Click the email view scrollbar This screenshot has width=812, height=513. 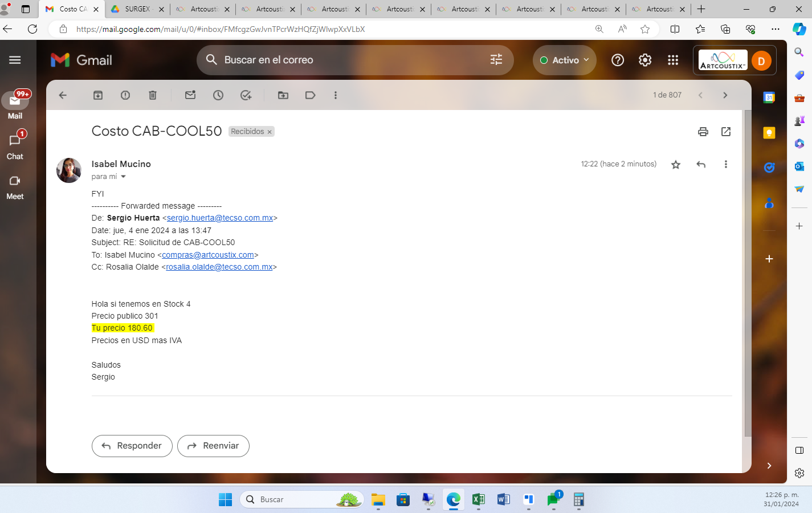coord(748,274)
